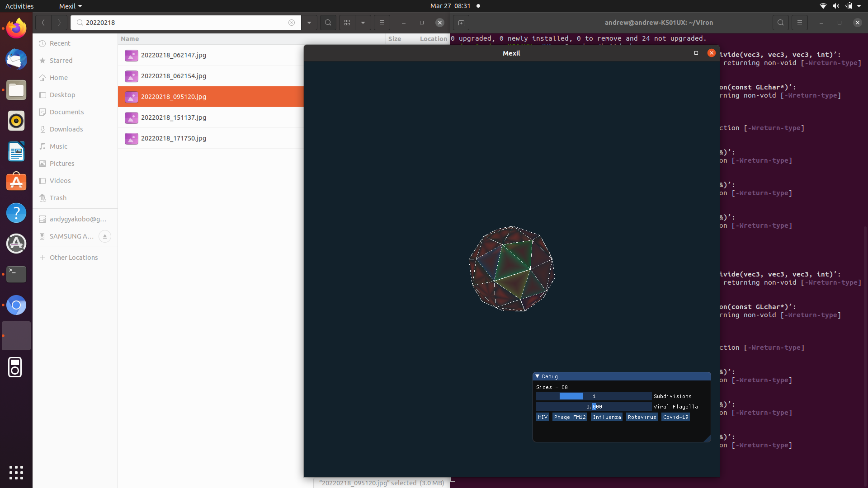
Task: Launch Firefox from the dock
Action: [x=16, y=29]
